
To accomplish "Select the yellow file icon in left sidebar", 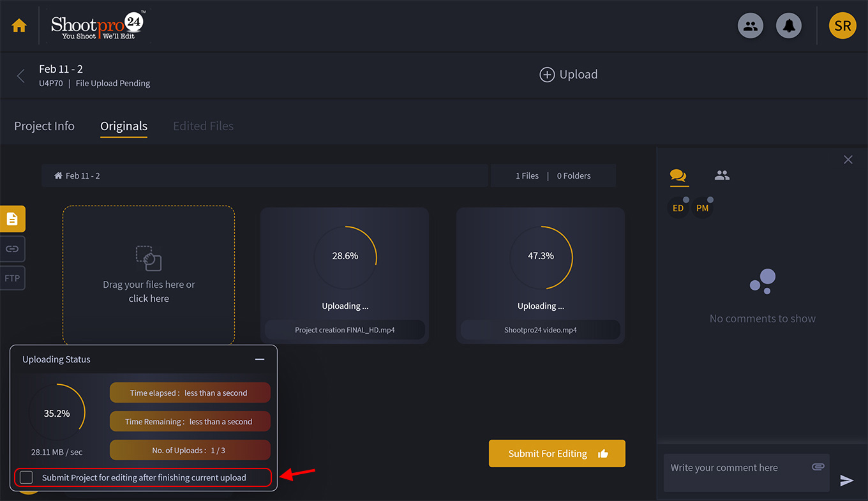I will pyautogui.click(x=12, y=218).
